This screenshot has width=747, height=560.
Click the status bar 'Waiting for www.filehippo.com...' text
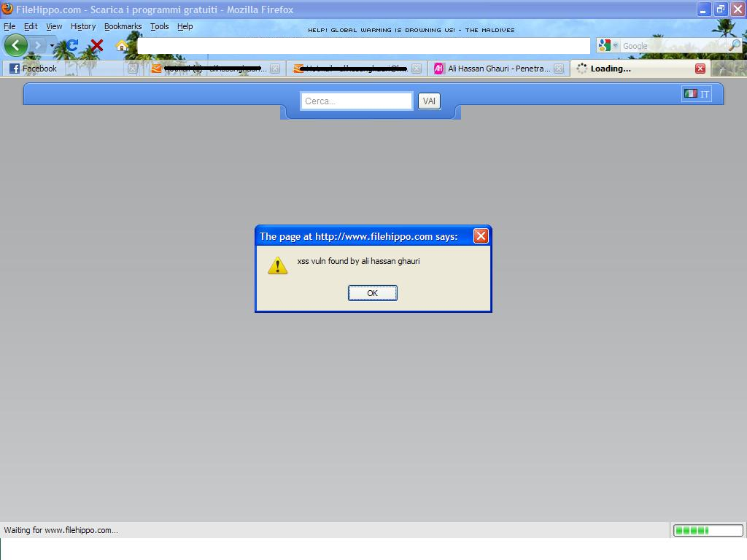click(61, 530)
